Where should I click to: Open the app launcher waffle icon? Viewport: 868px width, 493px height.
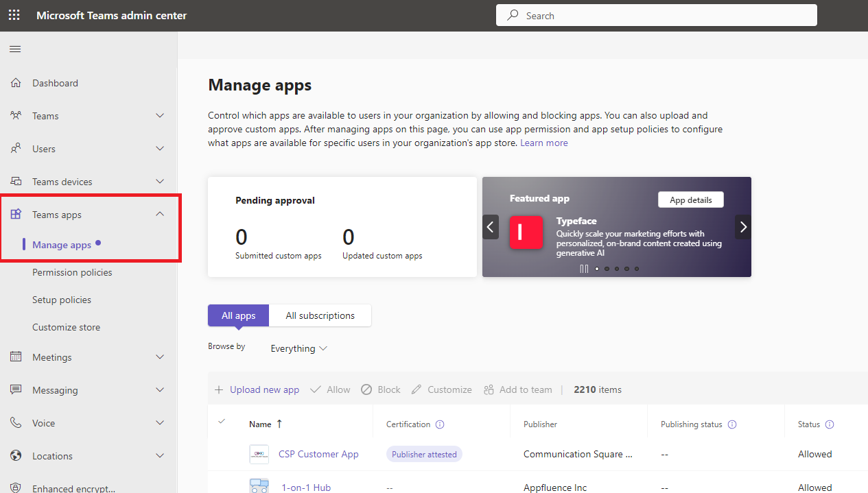[14, 15]
